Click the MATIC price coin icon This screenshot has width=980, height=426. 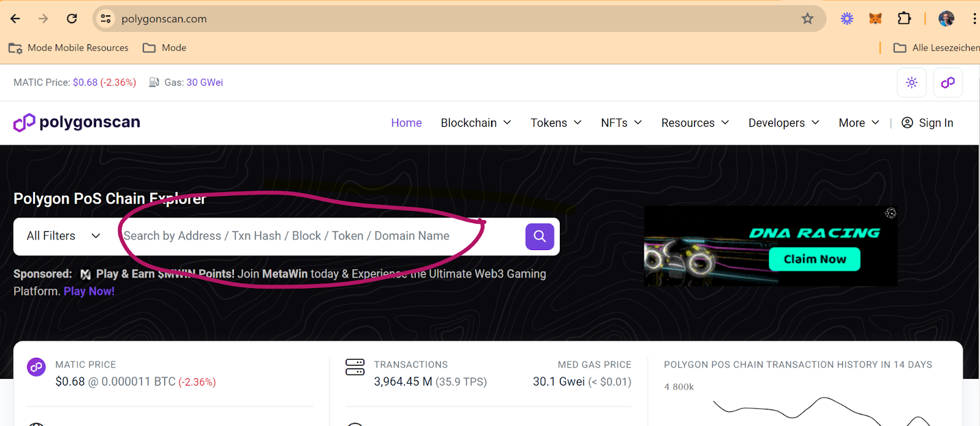pos(36,367)
